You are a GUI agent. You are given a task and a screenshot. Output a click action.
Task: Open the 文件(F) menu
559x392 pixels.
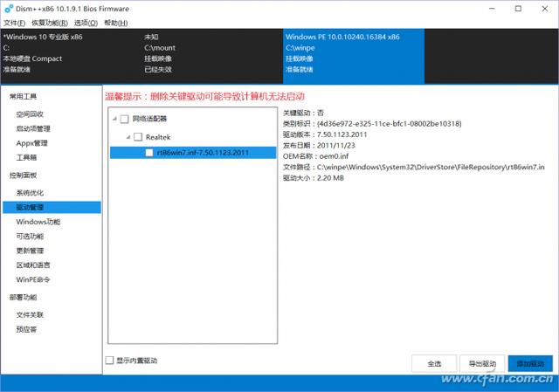(x=14, y=24)
